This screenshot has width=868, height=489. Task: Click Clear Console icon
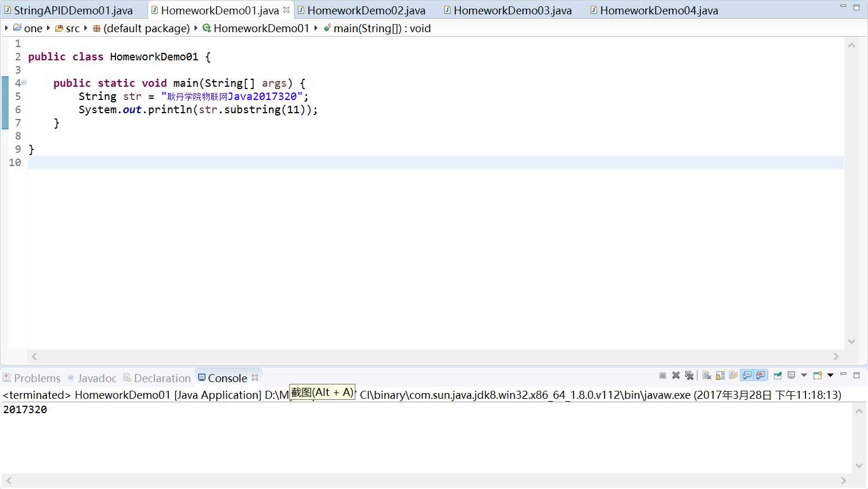[x=707, y=376]
